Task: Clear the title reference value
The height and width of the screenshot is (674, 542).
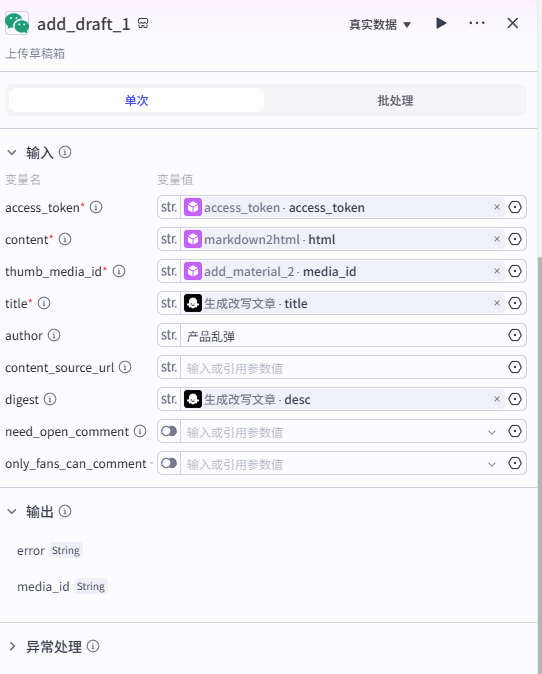Action: pos(497,303)
